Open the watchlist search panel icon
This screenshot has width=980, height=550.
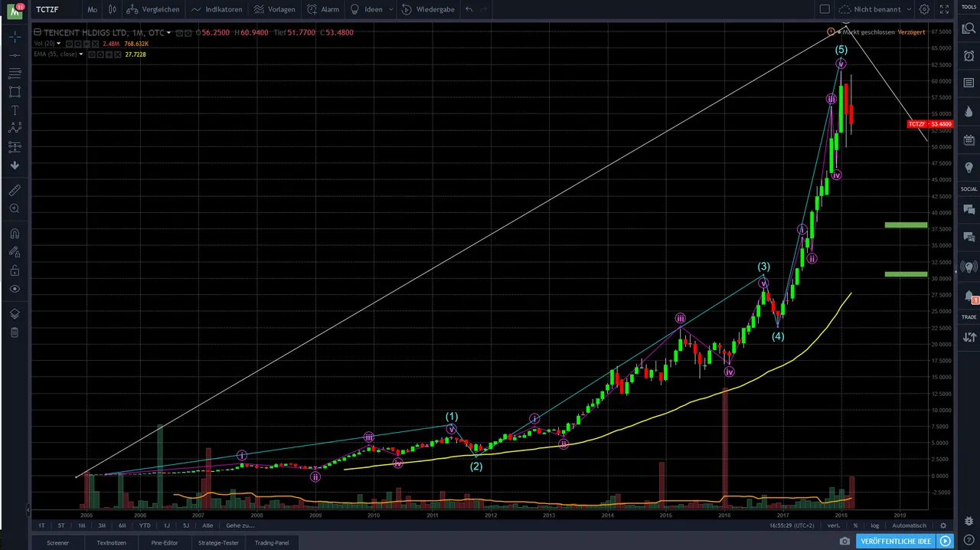(969, 28)
